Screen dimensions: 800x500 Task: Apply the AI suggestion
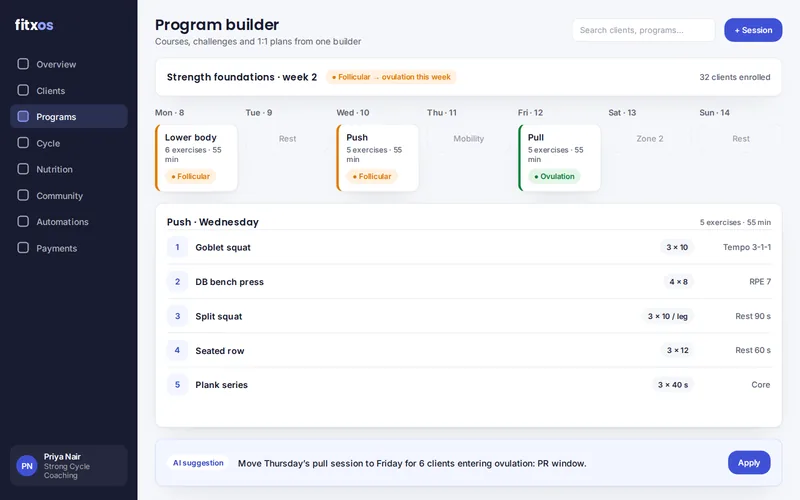[x=749, y=463]
